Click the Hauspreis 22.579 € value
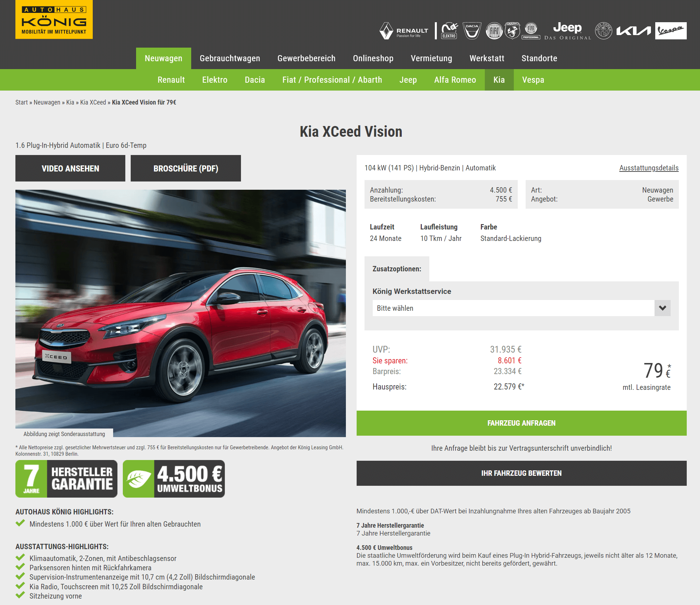Screen dimensions: 700x605 coord(509,387)
